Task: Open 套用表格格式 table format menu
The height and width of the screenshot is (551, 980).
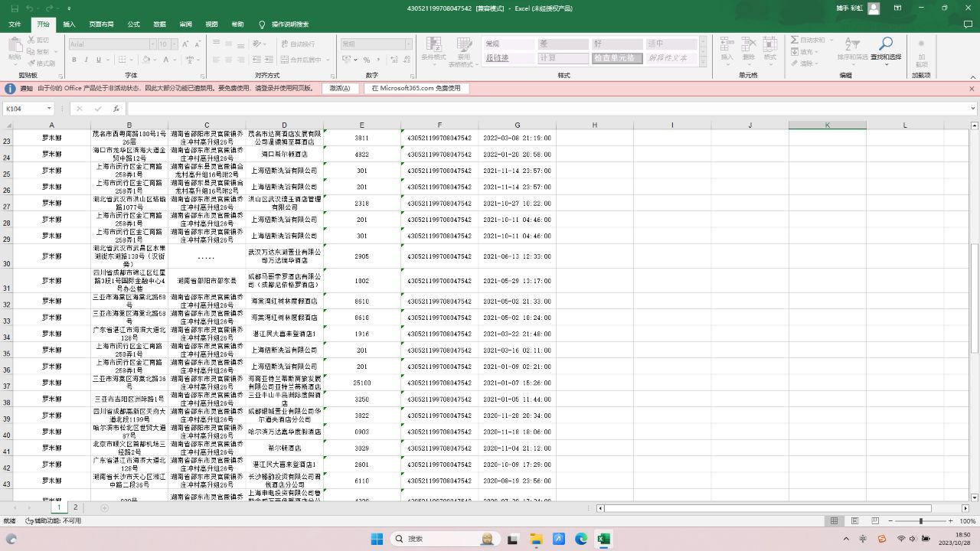Action: point(463,51)
